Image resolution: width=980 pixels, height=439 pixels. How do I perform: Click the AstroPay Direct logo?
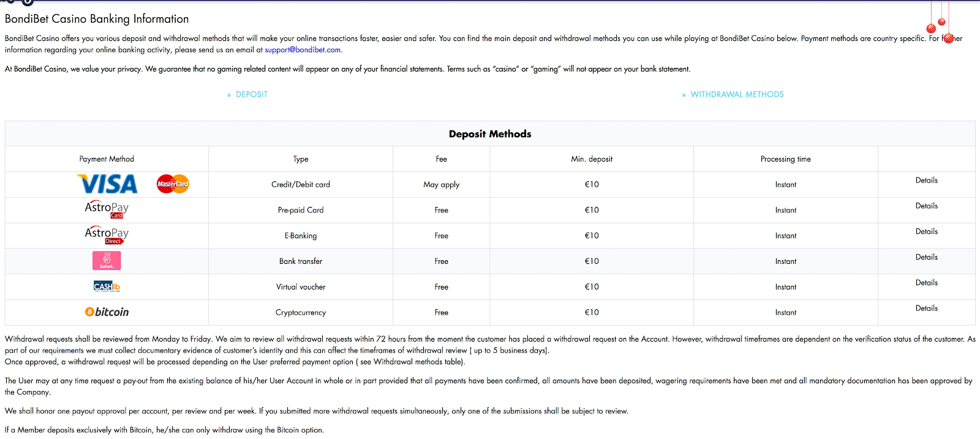click(x=107, y=235)
